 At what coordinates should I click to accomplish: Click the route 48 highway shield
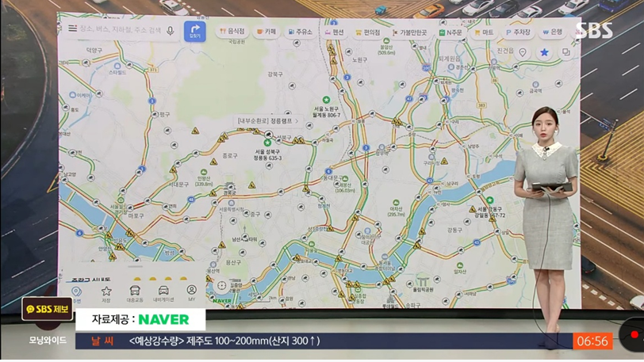tap(191, 200)
